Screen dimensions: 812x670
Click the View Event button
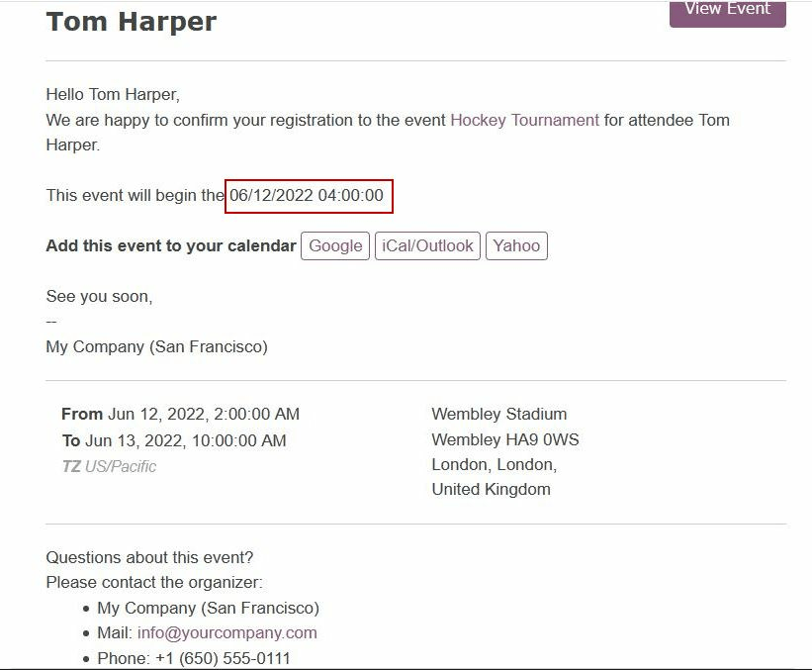point(727,10)
